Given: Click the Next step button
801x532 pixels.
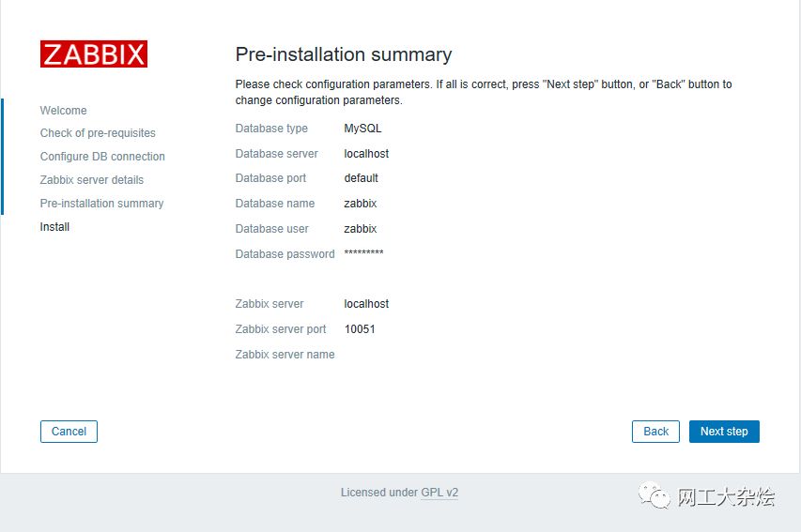Looking at the screenshot, I should coord(724,432).
